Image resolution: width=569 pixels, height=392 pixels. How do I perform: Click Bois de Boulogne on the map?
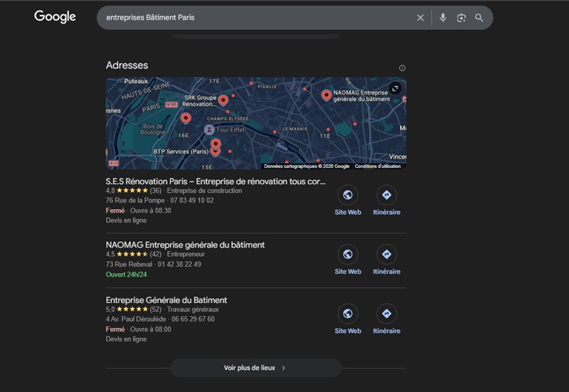pyautogui.click(x=153, y=129)
